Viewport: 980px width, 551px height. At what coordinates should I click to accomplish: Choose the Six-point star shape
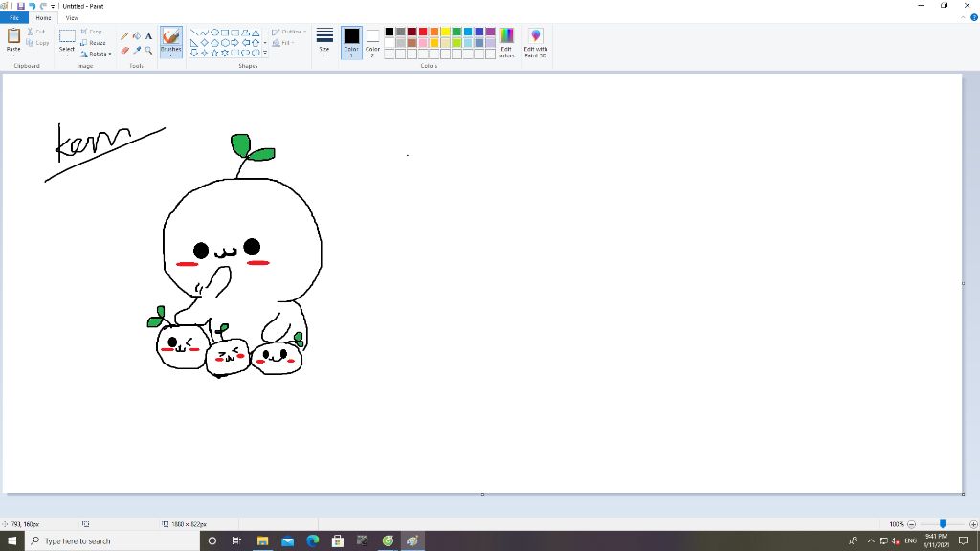point(224,53)
